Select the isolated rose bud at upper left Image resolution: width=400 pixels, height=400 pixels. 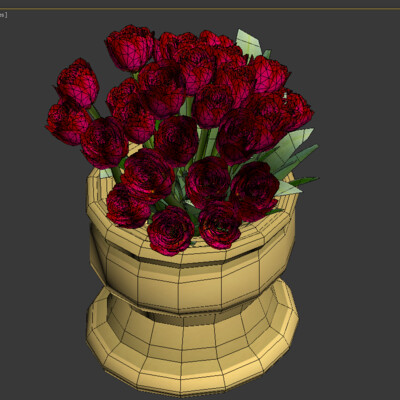click(x=77, y=83)
